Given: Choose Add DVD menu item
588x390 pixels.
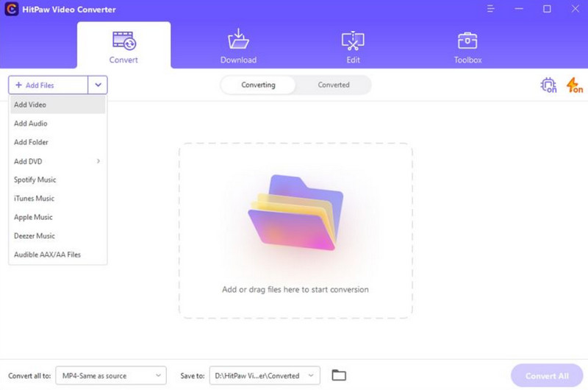Looking at the screenshot, I should point(57,161).
